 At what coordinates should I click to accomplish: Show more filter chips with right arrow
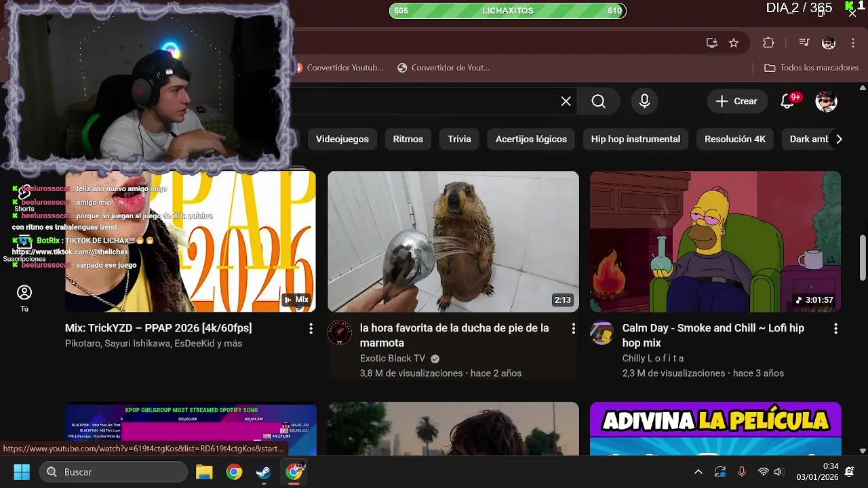click(x=839, y=139)
